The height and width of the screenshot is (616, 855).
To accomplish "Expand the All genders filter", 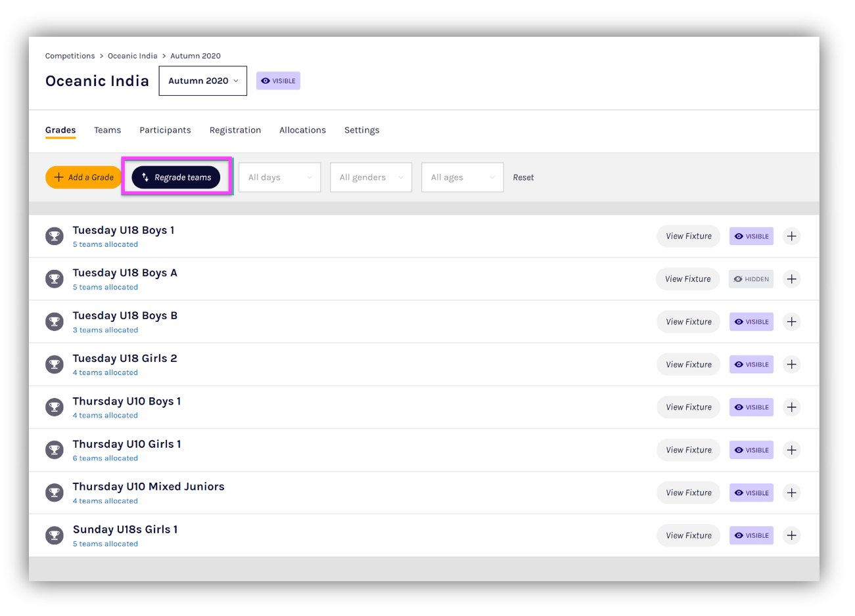I will 371,177.
